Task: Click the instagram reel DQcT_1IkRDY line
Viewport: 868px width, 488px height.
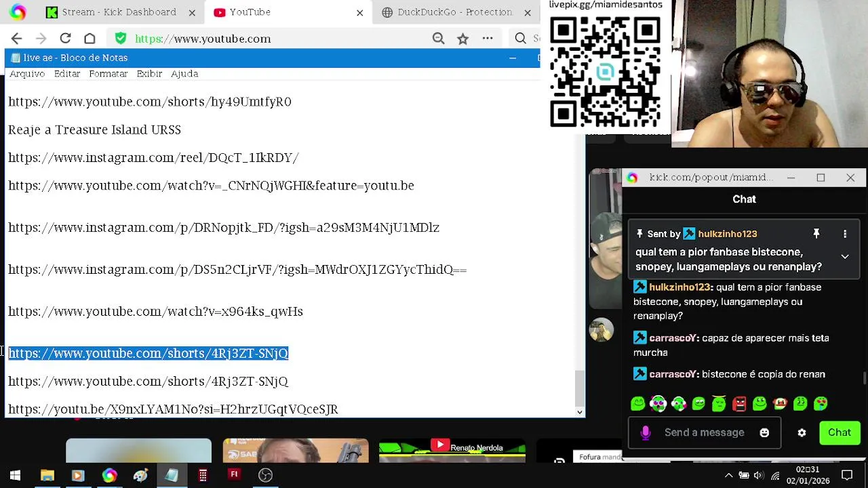Action: tap(153, 158)
